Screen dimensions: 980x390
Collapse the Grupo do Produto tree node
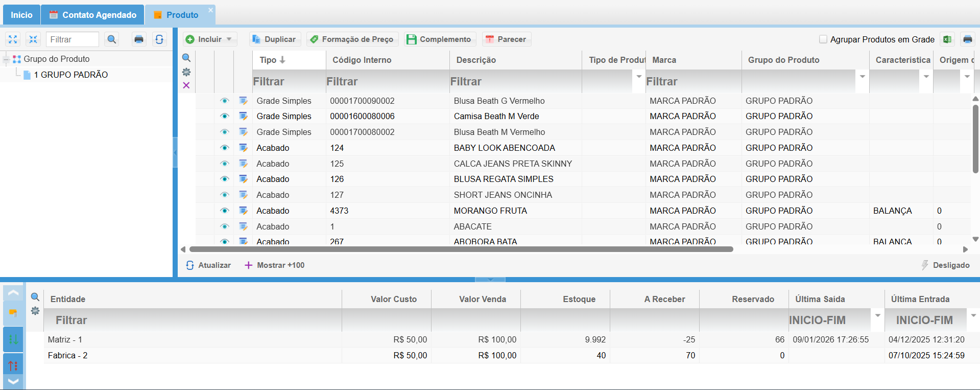(x=6, y=59)
